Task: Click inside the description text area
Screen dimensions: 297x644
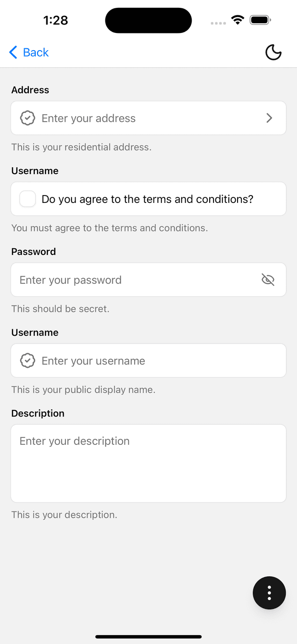Action: 148,469
